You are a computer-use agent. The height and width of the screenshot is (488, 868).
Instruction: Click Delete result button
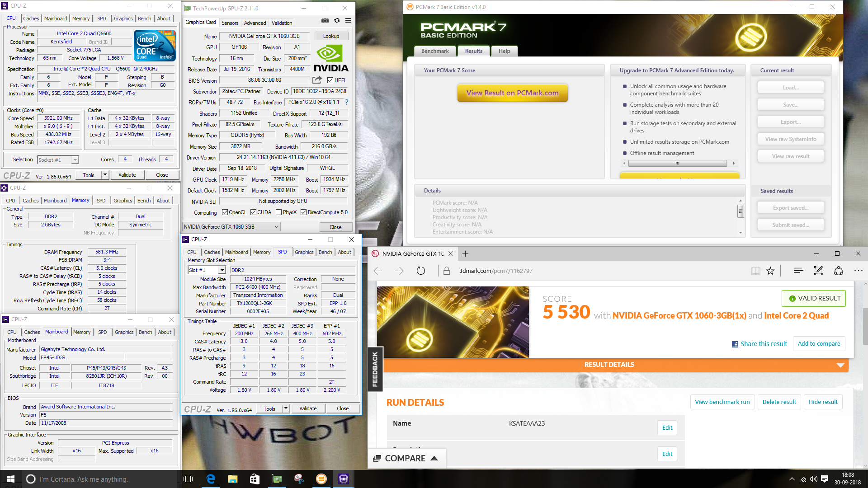[779, 402]
